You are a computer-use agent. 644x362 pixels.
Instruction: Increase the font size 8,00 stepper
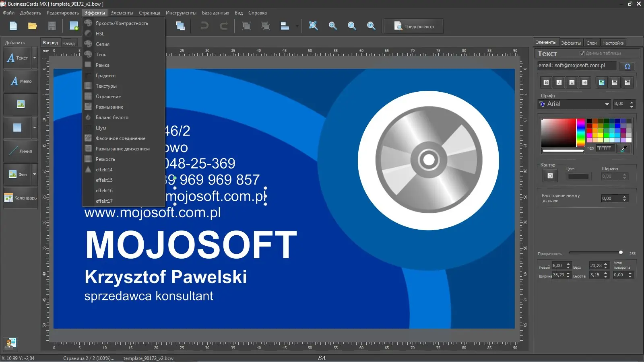click(x=632, y=102)
